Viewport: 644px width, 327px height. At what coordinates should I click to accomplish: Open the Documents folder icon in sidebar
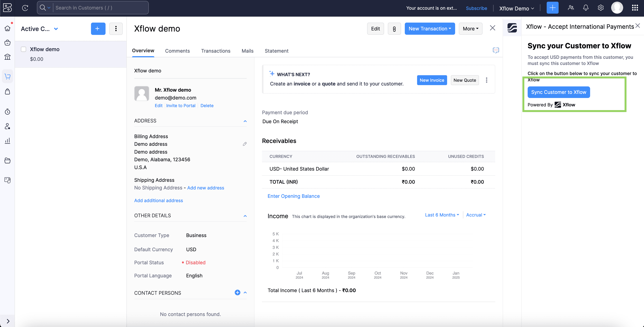tap(7, 160)
